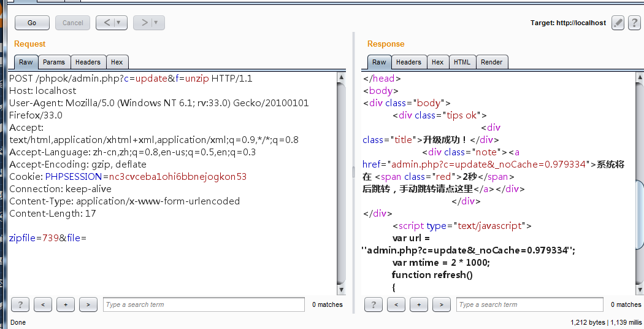Switch to the Request Headers tab
The height and width of the screenshot is (329, 644).
tap(88, 62)
